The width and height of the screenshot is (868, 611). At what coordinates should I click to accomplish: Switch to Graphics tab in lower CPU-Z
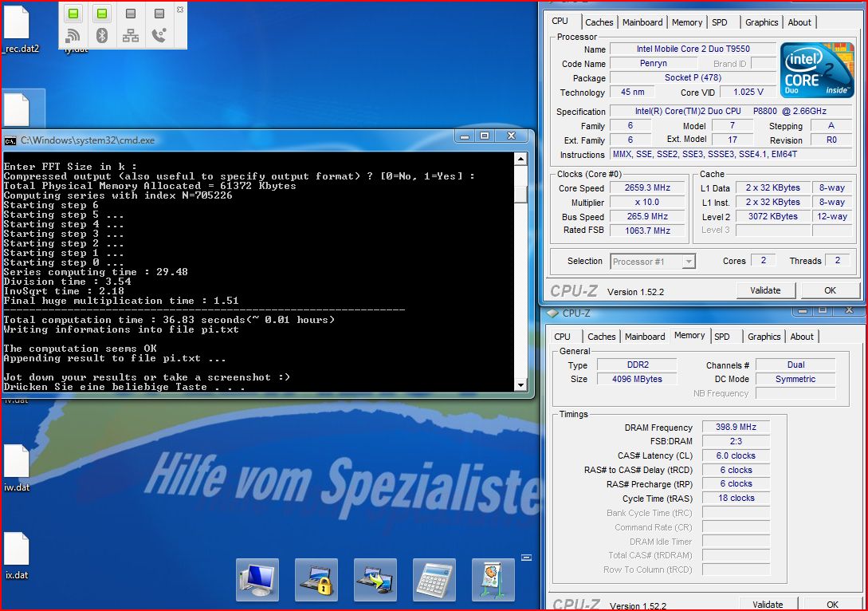tap(764, 337)
